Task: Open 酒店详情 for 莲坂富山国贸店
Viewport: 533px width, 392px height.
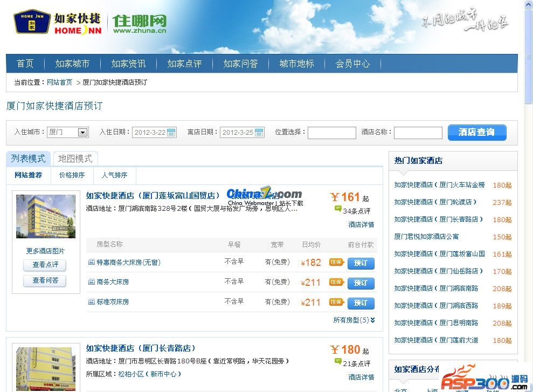Action: [361, 224]
